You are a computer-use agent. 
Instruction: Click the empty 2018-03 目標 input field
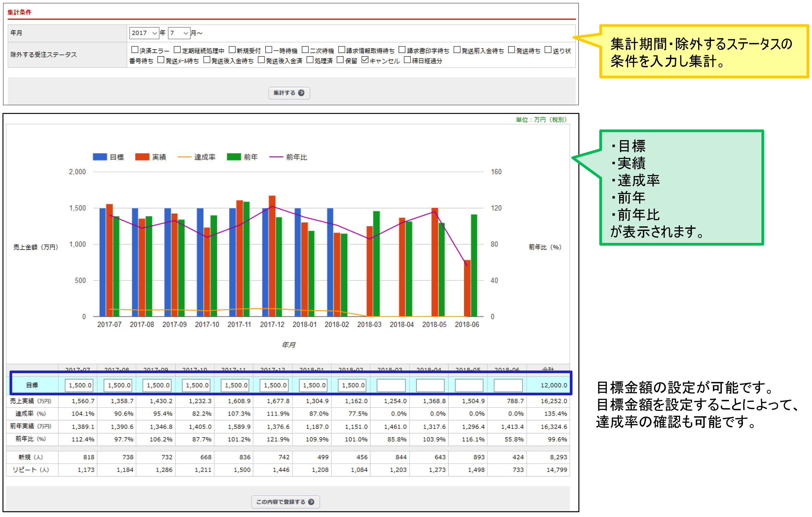click(x=391, y=385)
